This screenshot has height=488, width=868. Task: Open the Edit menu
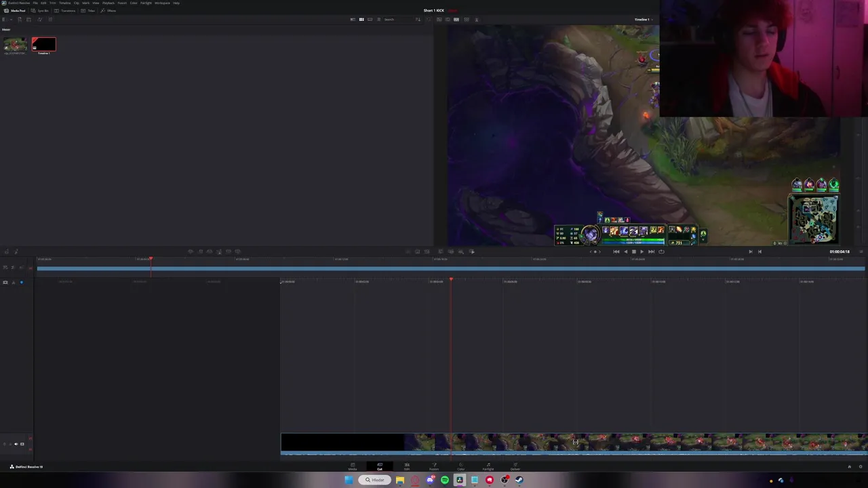pos(43,3)
